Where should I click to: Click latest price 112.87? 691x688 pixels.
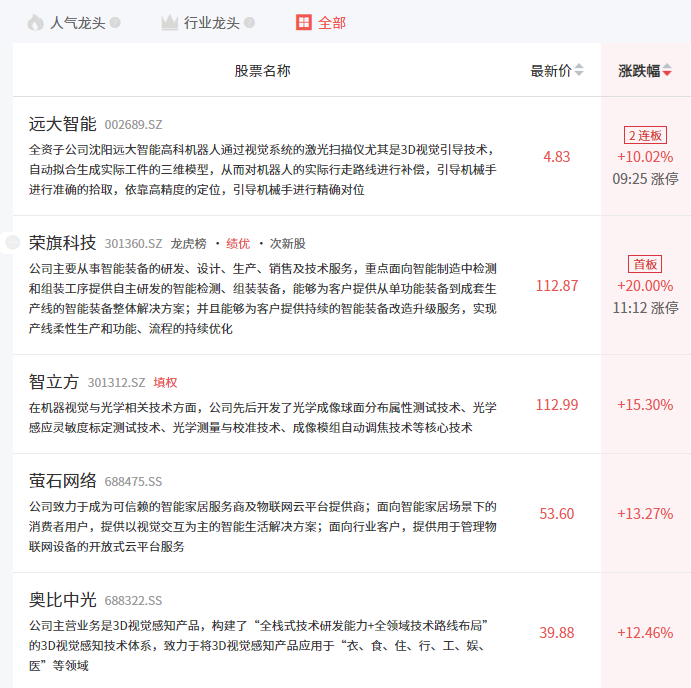[557, 286]
